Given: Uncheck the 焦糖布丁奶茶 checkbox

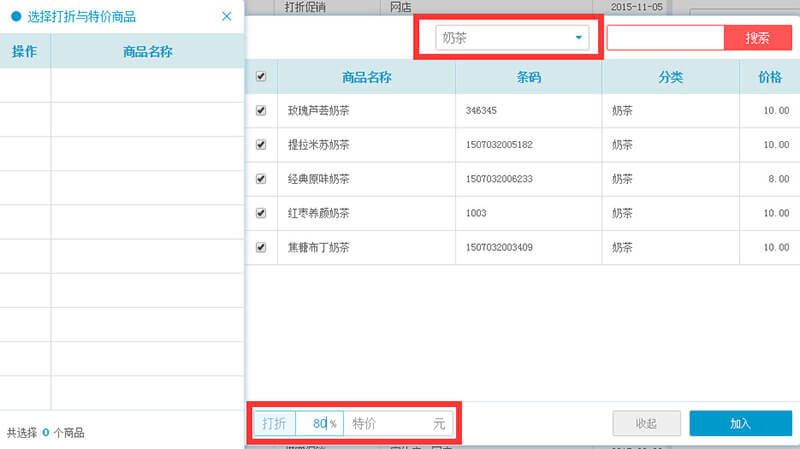Looking at the screenshot, I should 261,247.
